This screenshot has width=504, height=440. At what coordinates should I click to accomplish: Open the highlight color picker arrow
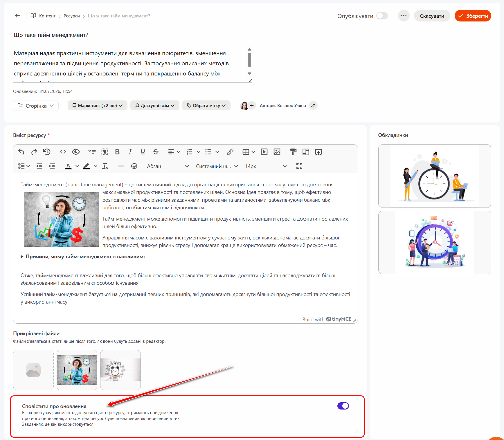click(x=96, y=166)
